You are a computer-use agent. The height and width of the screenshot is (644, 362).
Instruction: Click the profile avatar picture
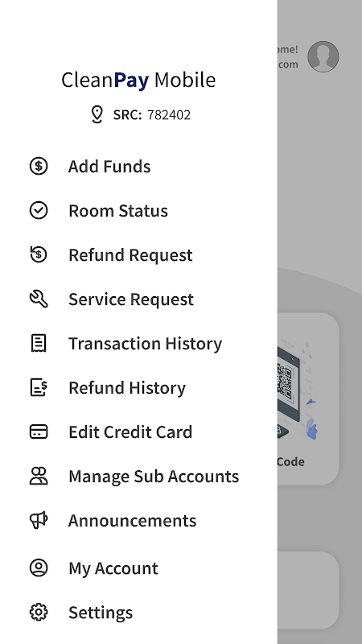point(323,56)
